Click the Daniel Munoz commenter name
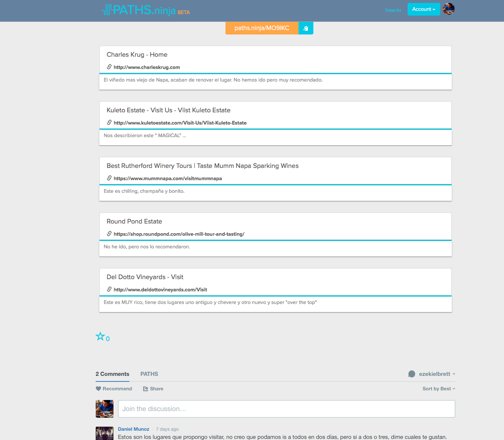Screen dimensions: 504x440 [x=134, y=429]
